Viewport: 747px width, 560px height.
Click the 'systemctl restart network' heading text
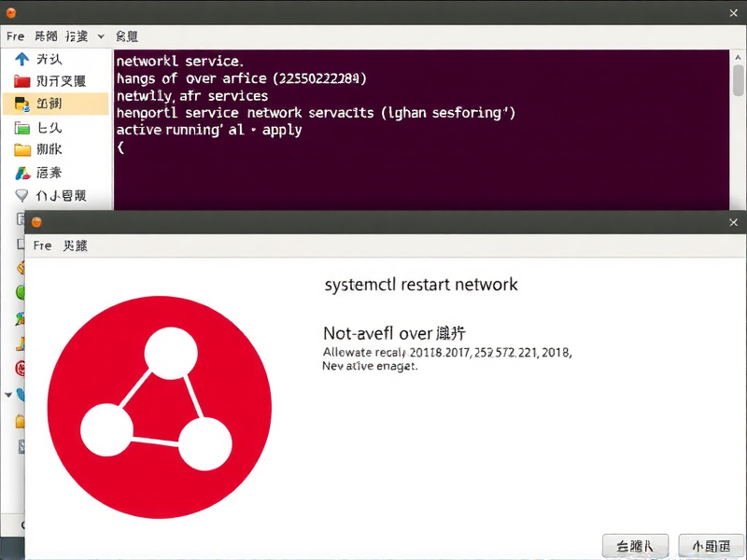point(421,286)
